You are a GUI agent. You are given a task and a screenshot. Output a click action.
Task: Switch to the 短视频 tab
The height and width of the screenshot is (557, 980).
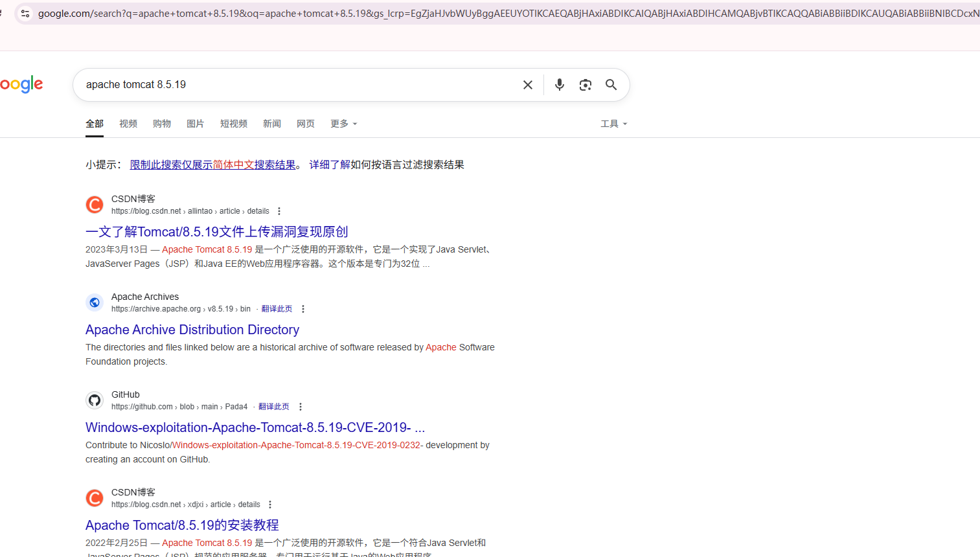(234, 124)
